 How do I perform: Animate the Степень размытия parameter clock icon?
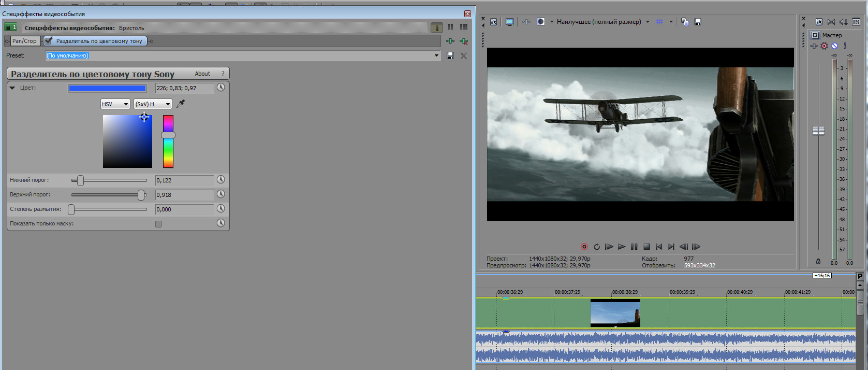(221, 208)
